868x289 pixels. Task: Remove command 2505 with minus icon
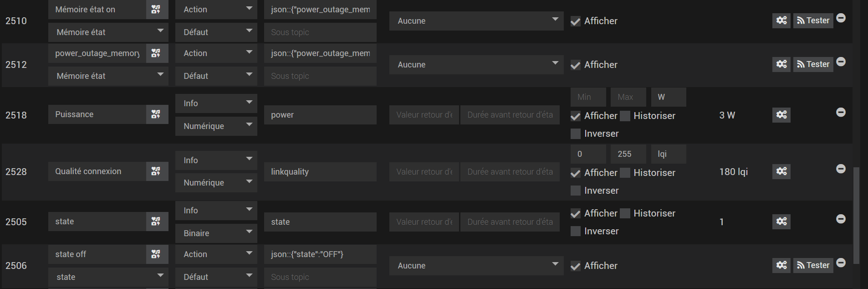pyautogui.click(x=841, y=219)
